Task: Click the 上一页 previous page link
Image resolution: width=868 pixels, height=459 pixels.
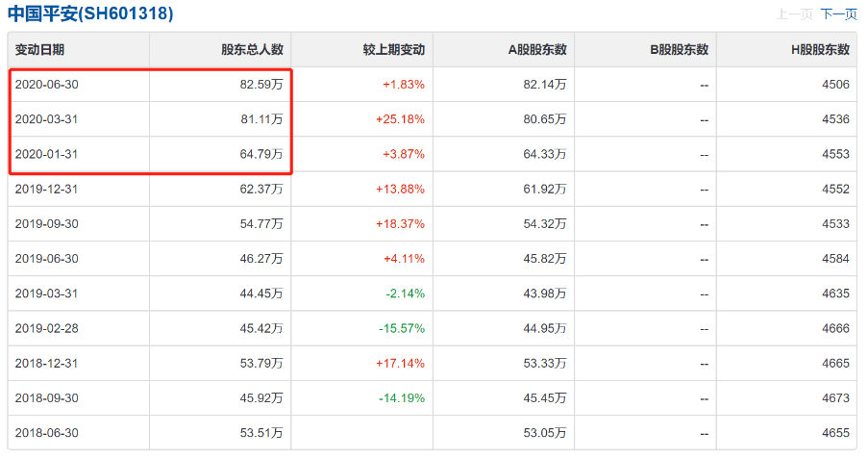Action: (794, 13)
